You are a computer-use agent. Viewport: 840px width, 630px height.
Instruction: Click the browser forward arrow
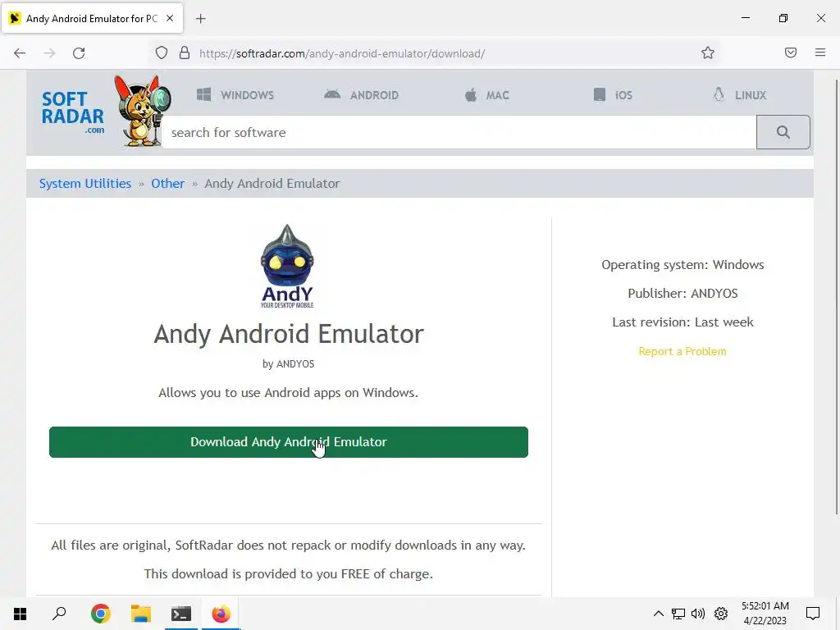[x=49, y=53]
